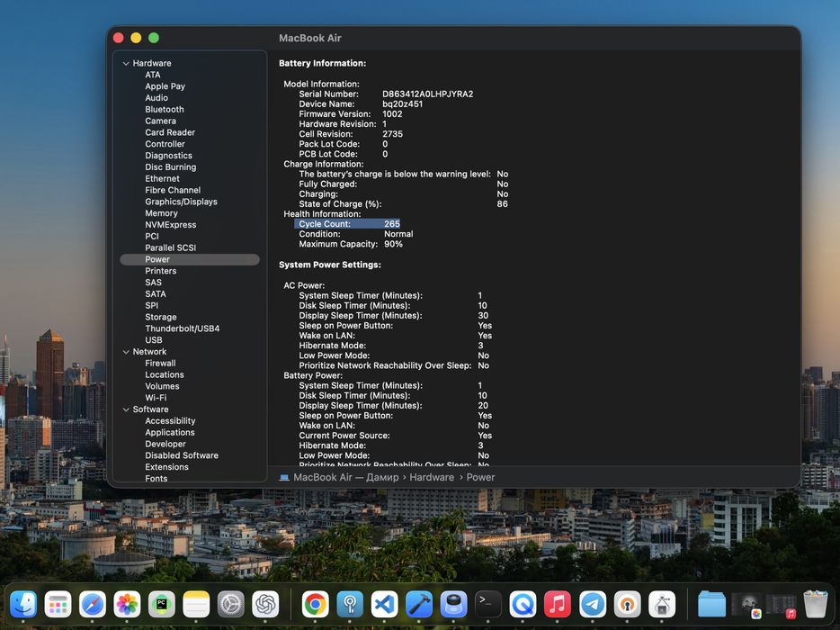Viewport: 840px width, 630px height.
Task: Click the Battery Information heading
Action: [x=323, y=63]
